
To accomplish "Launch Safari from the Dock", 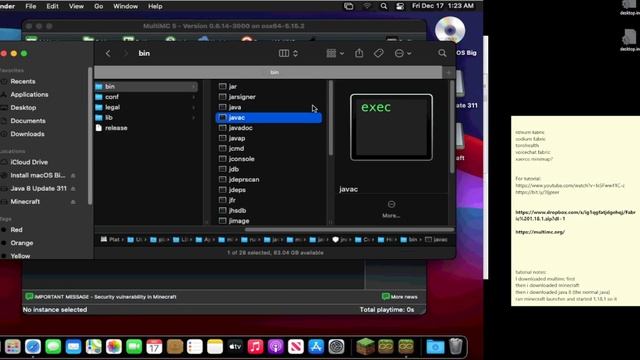I will (33, 347).
